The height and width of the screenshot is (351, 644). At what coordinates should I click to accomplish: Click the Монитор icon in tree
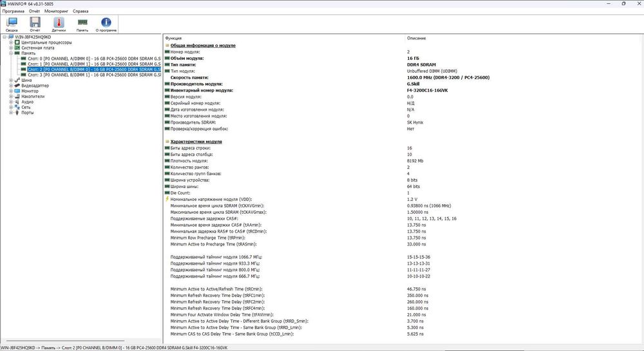pyautogui.click(x=17, y=91)
